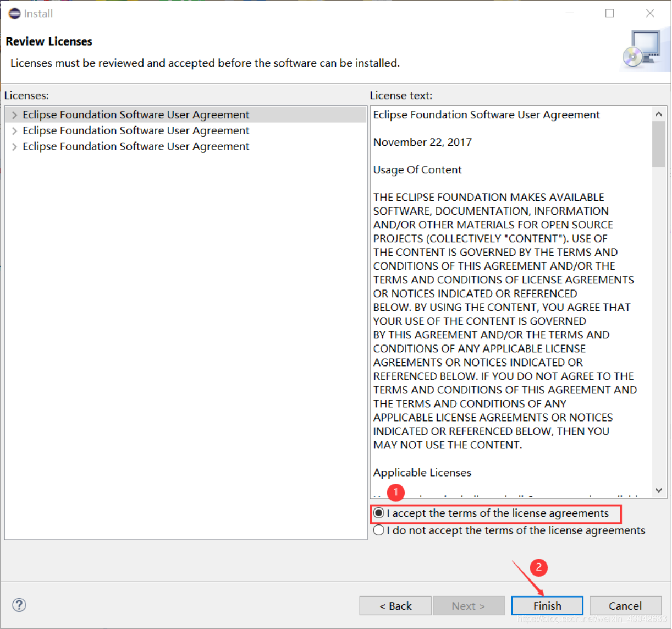Expand the second Eclipse Foundation agreement

[x=14, y=131]
